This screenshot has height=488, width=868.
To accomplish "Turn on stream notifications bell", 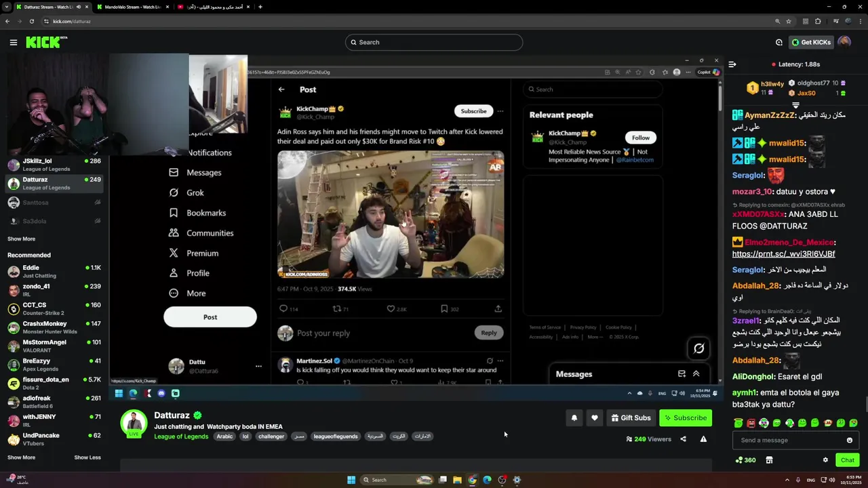I will (x=574, y=418).
